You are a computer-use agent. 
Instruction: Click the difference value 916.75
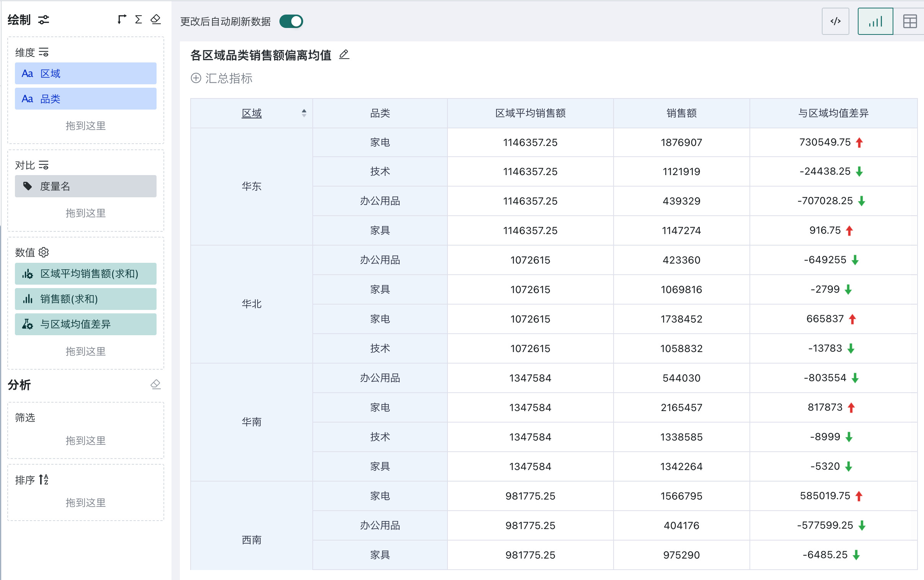[x=825, y=230]
